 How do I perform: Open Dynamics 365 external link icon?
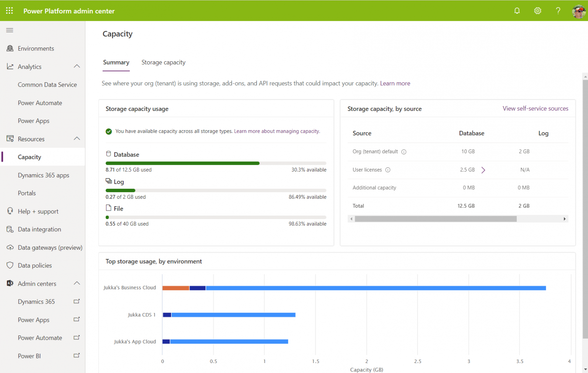(x=77, y=301)
